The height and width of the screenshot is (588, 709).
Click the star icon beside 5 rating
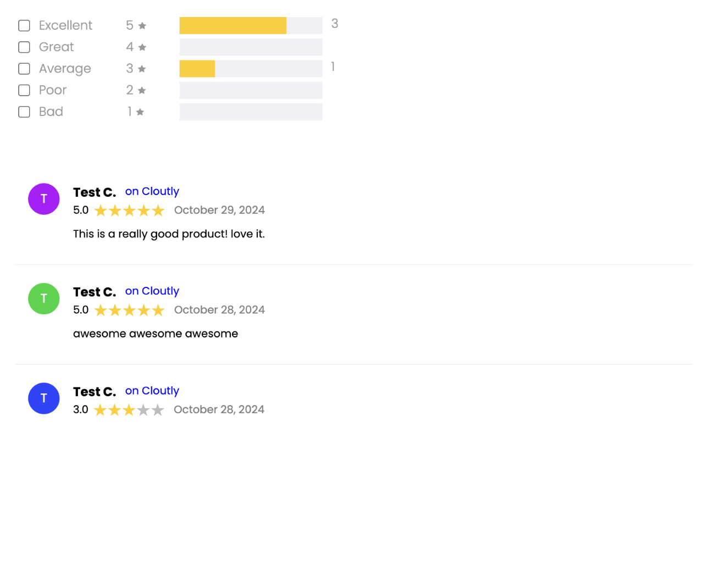142,26
